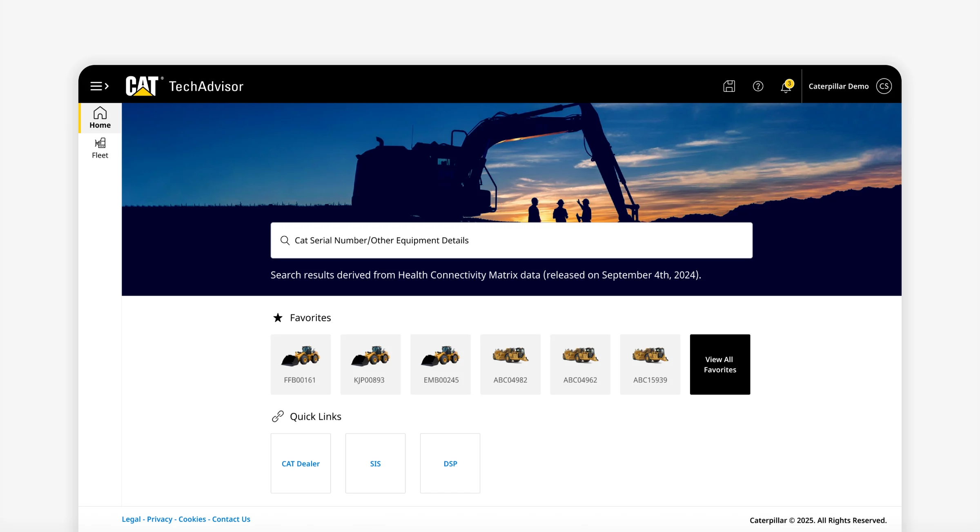This screenshot has width=980, height=532.
Task: Open the Legal footer link
Action: pyautogui.click(x=131, y=519)
